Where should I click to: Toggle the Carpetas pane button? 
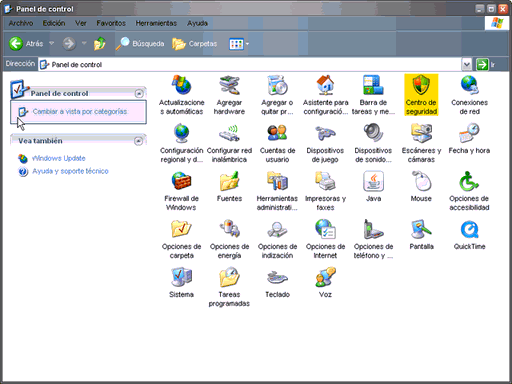(x=195, y=43)
